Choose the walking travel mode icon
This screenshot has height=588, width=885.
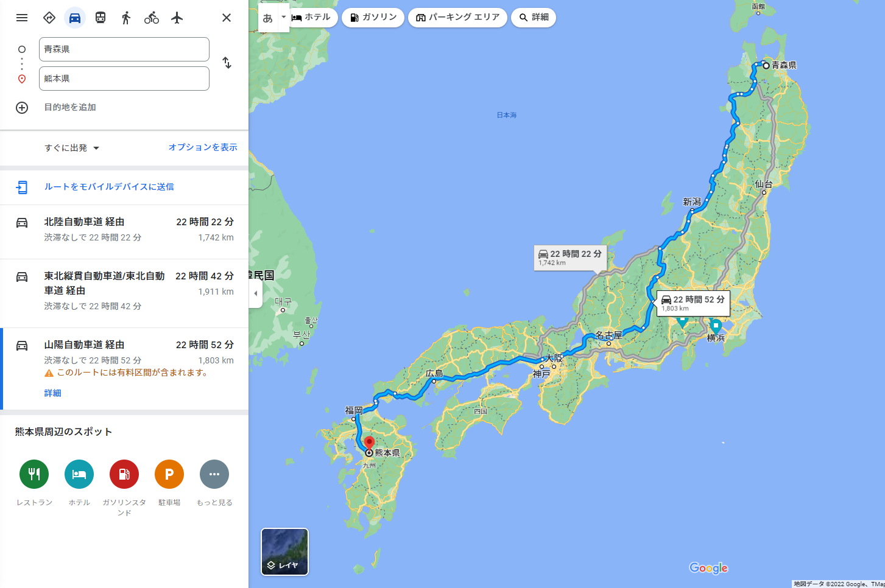tap(126, 18)
